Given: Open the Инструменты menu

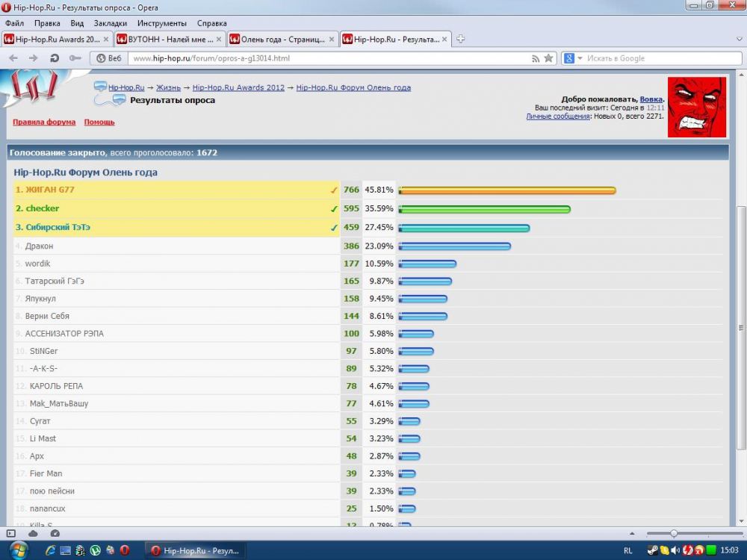Looking at the screenshot, I should [162, 23].
